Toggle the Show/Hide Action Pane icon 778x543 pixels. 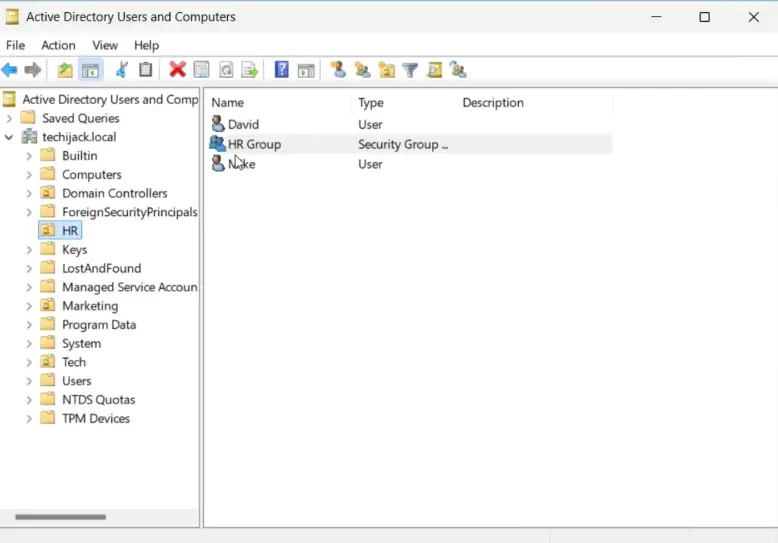[x=306, y=70]
